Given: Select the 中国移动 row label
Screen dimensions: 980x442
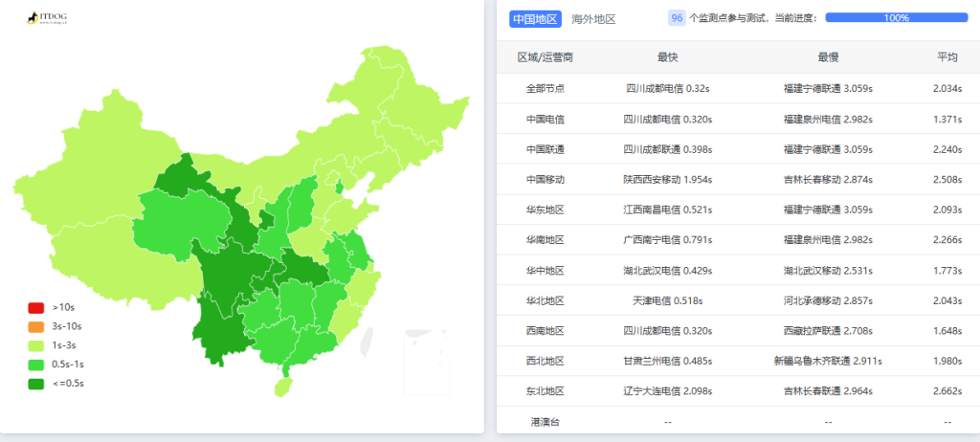Looking at the screenshot, I should [x=545, y=180].
